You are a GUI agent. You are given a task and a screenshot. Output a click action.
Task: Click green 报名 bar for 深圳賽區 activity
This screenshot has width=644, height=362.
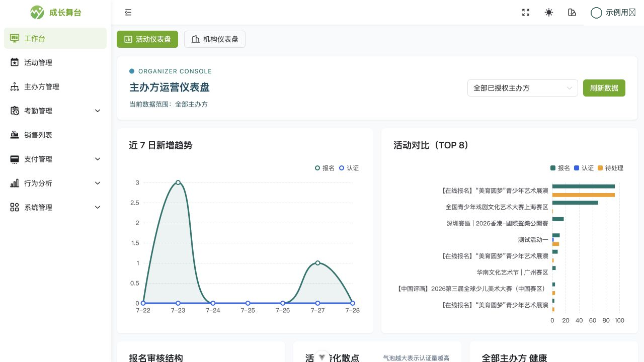558,219
